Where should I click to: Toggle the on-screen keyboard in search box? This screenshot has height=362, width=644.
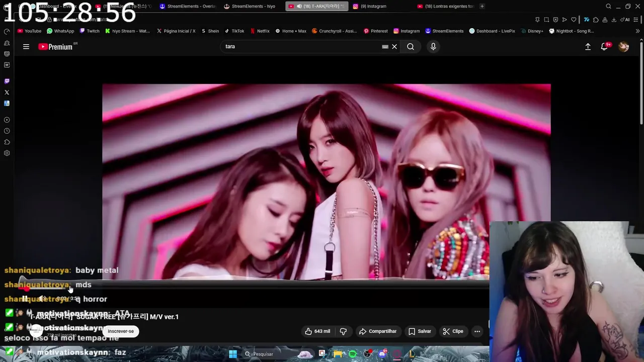tap(385, 47)
